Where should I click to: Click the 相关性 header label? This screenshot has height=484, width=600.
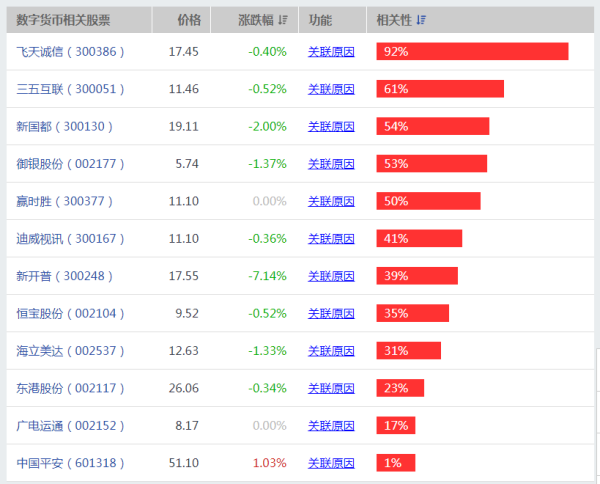click(x=394, y=20)
